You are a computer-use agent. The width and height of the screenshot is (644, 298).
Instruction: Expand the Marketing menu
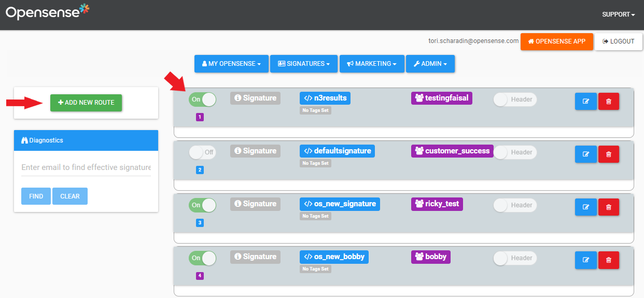point(372,64)
